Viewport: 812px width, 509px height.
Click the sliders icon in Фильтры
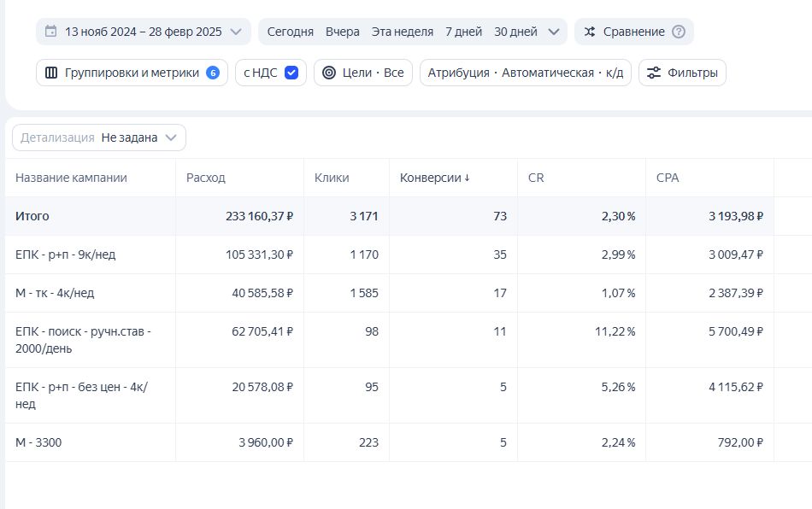point(654,73)
